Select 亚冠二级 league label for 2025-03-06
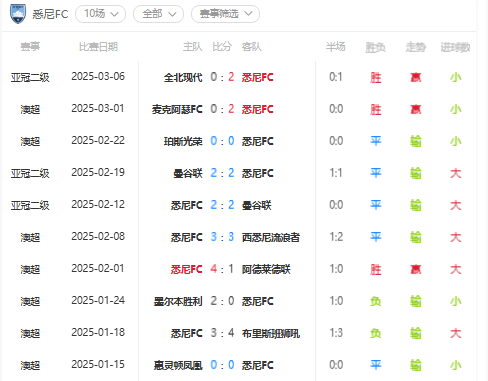488x381 pixels. pyautogui.click(x=30, y=77)
